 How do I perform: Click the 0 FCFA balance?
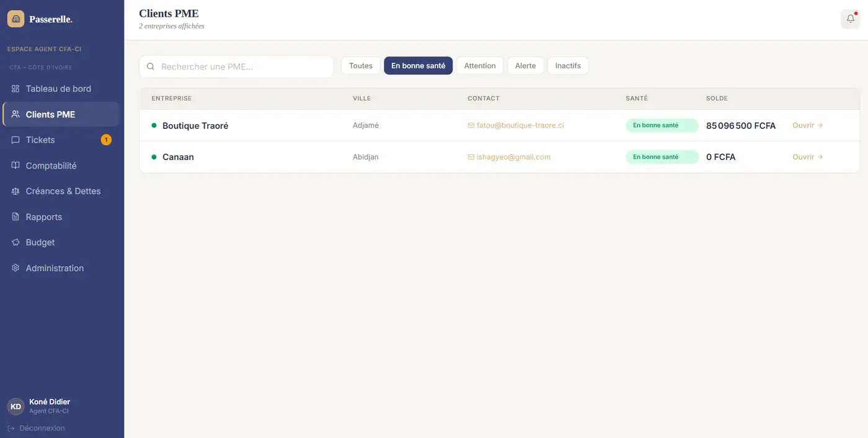(x=721, y=157)
